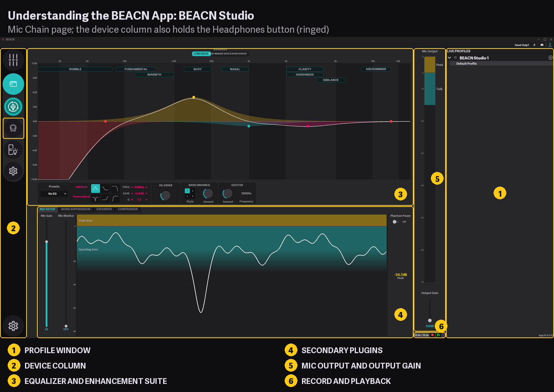Viewport: 554px width, 392px height.
Task: Decrease Q with its left arrow
Action: click(132, 200)
